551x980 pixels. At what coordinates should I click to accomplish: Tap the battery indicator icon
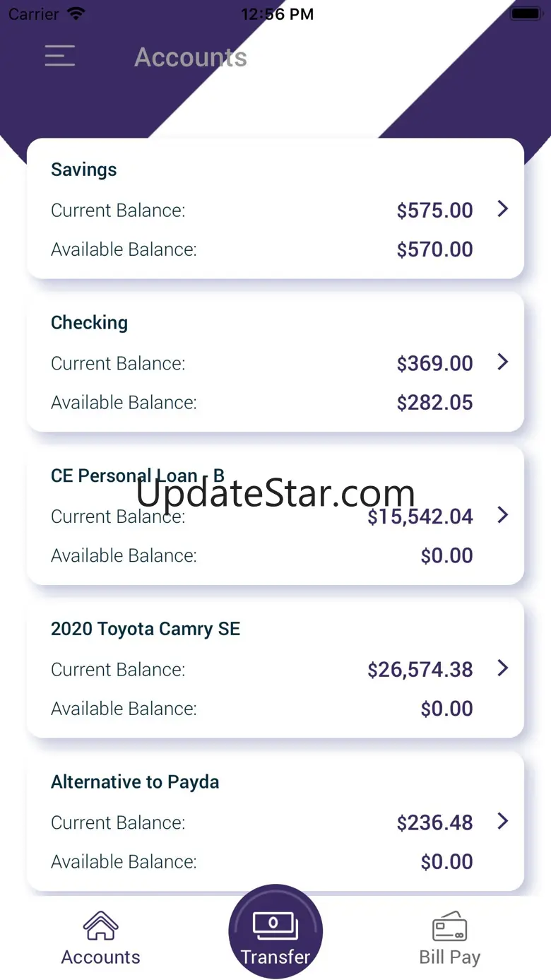(525, 14)
